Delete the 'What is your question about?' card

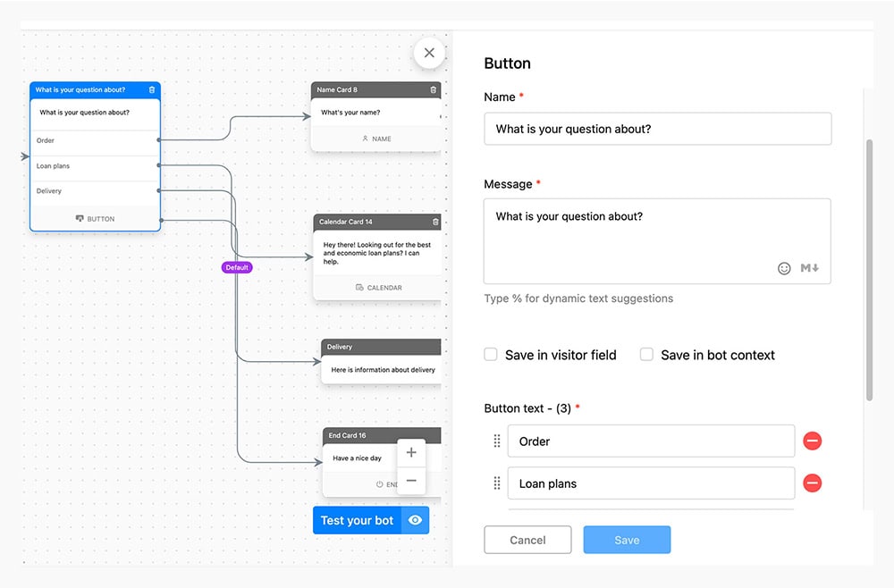tap(152, 90)
